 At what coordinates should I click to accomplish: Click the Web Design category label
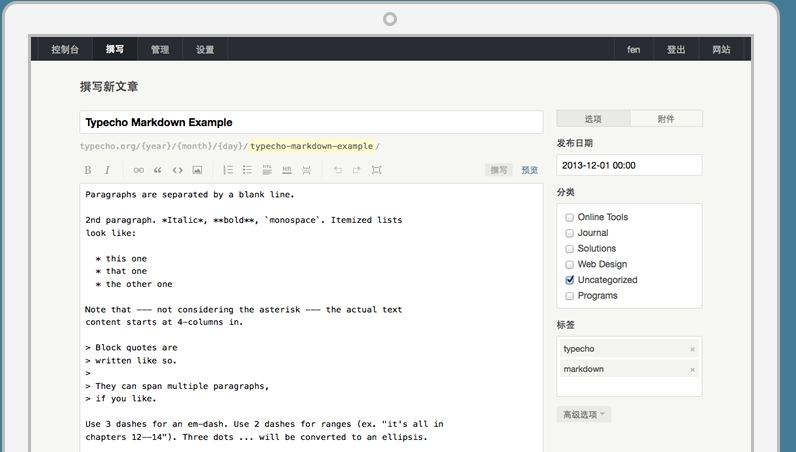click(602, 264)
